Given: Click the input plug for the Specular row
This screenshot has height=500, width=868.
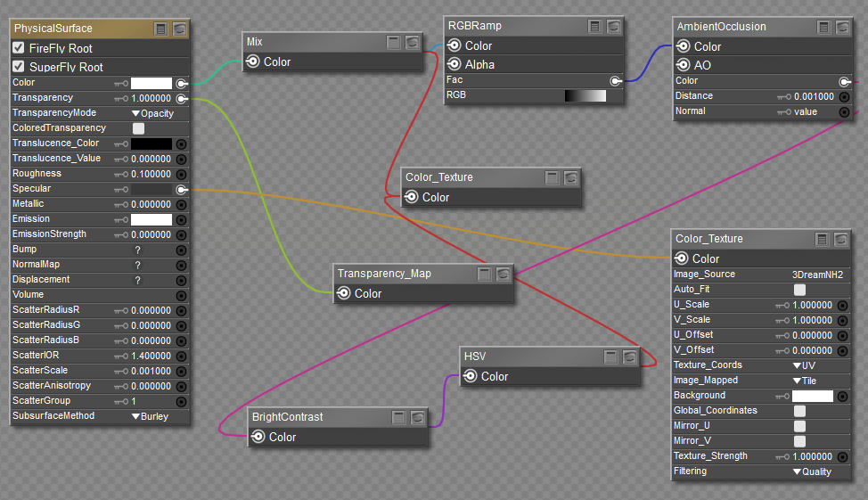Looking at the screenshot, I should (x=182, y=189).
